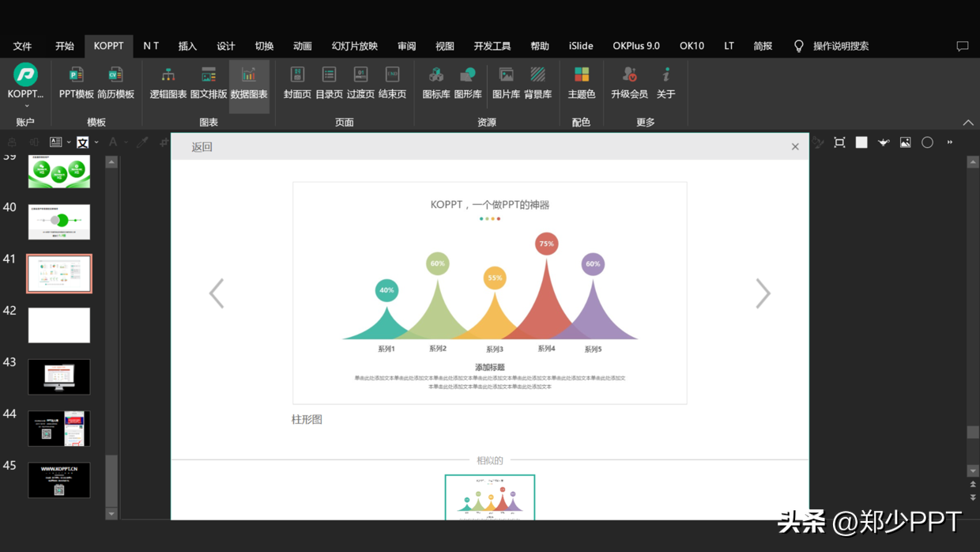Open 主题色 theme colors
The height and width of the screenshot is (552, 980).
(x=581, y=82)
